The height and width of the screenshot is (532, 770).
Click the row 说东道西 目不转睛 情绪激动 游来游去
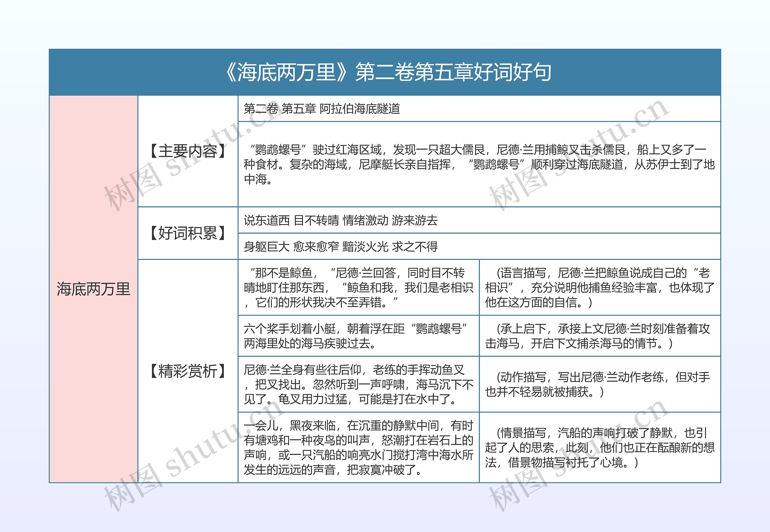point(479,220)
